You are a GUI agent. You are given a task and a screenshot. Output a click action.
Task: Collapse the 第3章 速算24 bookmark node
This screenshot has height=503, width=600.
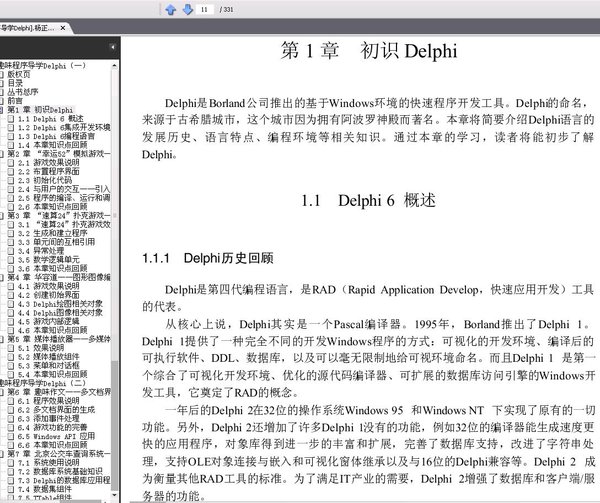point(3,216)
